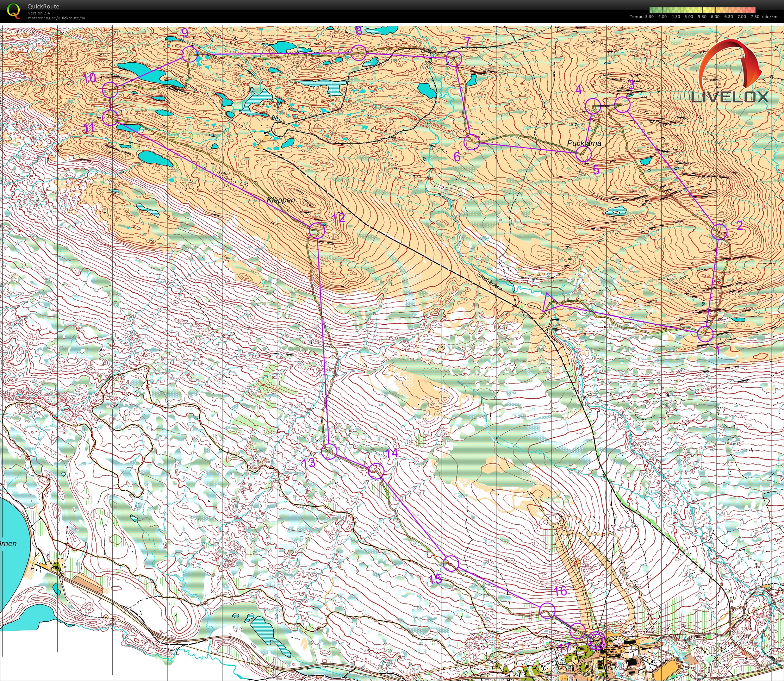The image size is (784, 681).
Task: Select the control 4 circle
Action: pos(593,106)
